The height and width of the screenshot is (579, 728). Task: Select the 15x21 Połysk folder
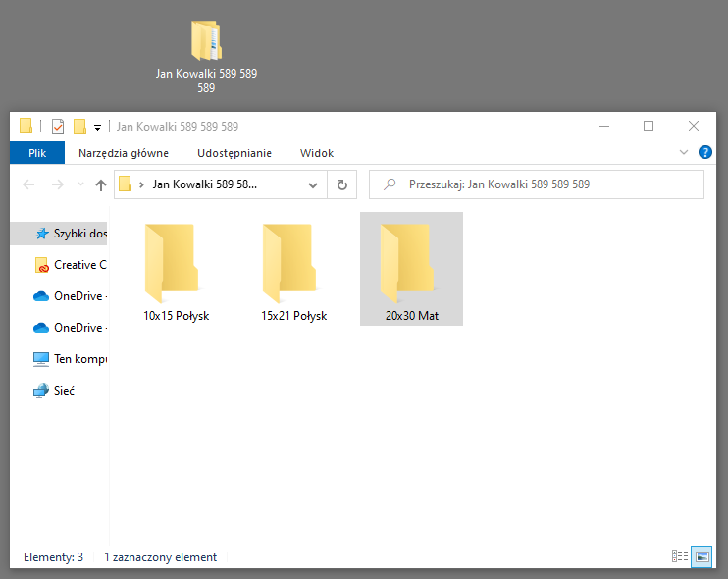293,268
